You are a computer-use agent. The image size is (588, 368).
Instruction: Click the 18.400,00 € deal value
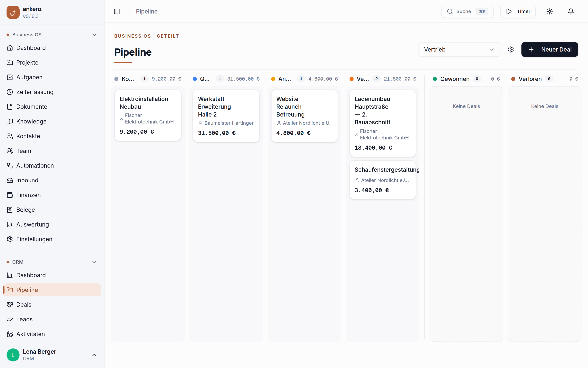(373, 148)
